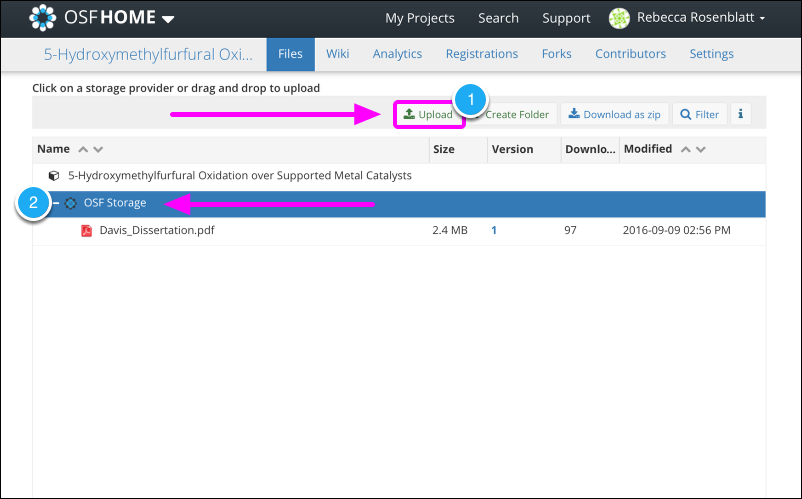Viewport: 802px width, 499px height.
Task: Open Davis_Dissertation.pdf file
Action: [157, 230]
